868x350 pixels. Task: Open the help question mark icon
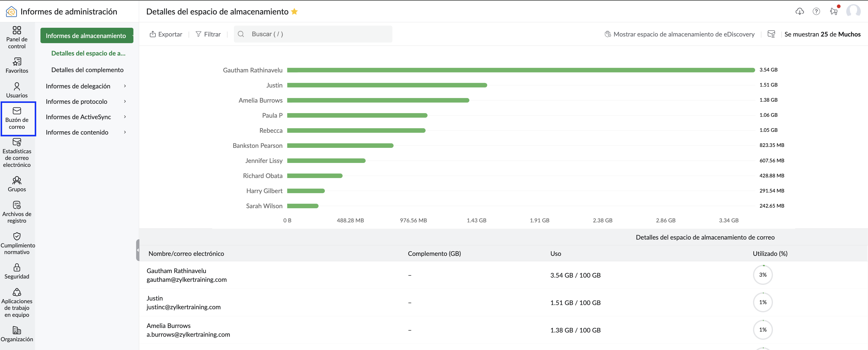(x=816, y=11)
